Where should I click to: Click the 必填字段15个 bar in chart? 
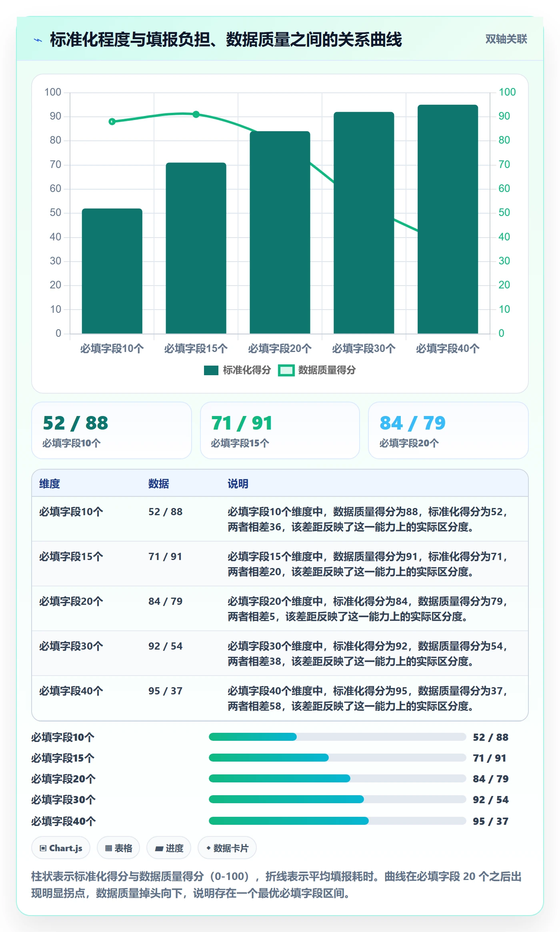coord(196,248)
